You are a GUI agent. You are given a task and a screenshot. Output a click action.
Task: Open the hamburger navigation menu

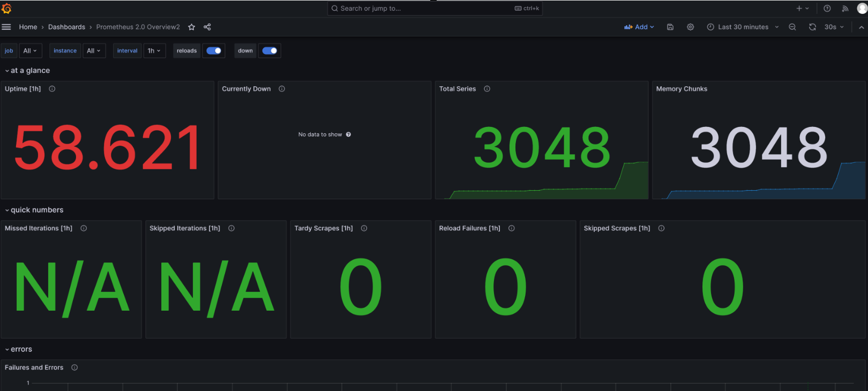pyautogui.click(x=6, y=27)
